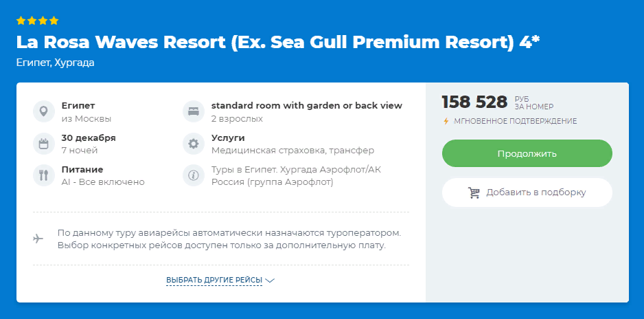
Task: Click the info icon beside Туры в Египет
Action: coord(193,175)
